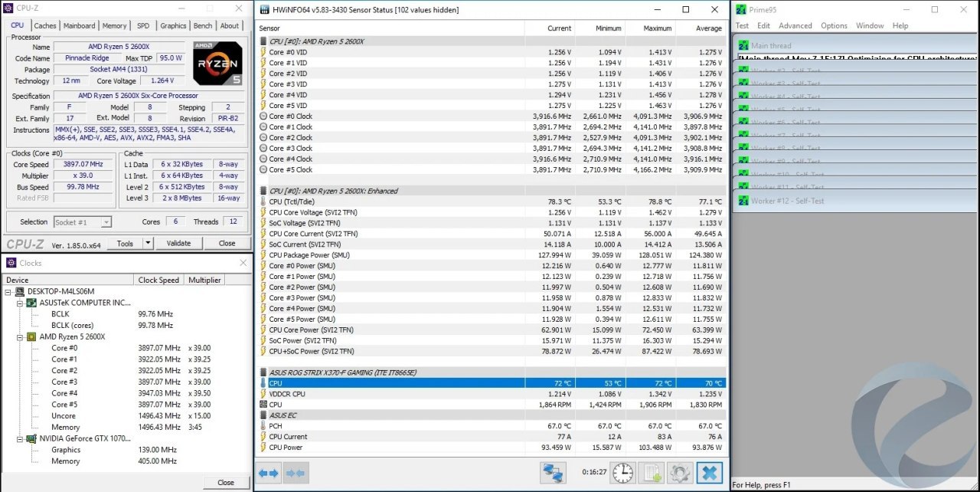Select the VDDCR CPU sensor row
This screenshot has height=492, width=980.
(x=491, y=394)
